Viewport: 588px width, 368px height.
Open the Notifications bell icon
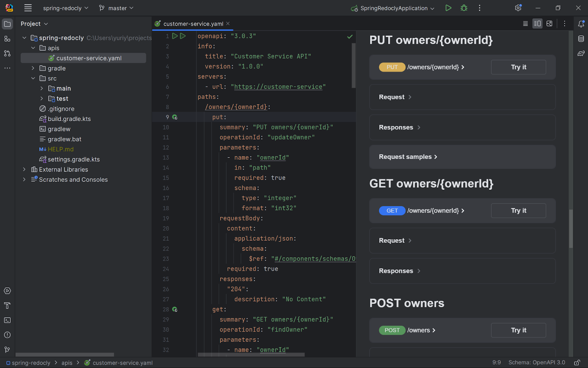click(x=581, y=24)
